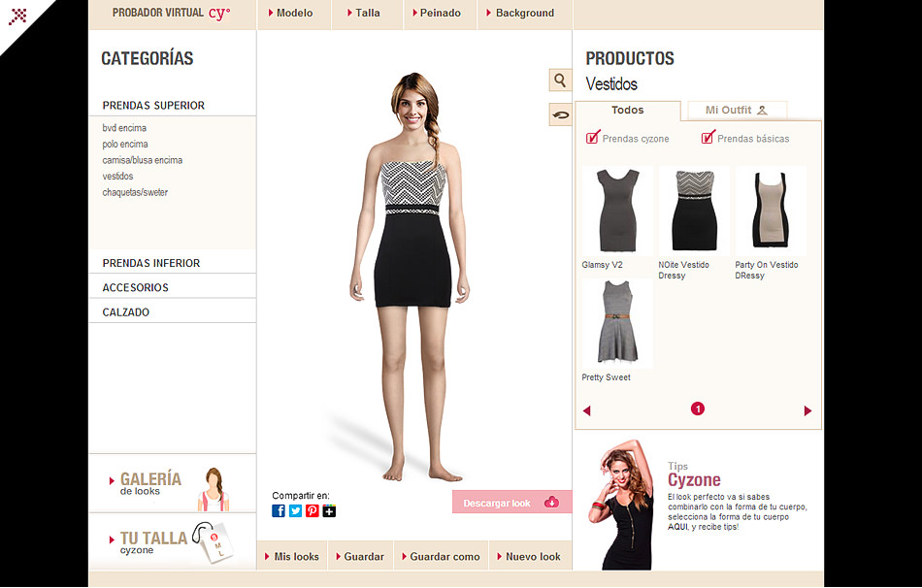Image resolution: width=922 pixels, height=588 pixels.
Task: Click the magnifier zoom icon
Action: click(560, 81)
